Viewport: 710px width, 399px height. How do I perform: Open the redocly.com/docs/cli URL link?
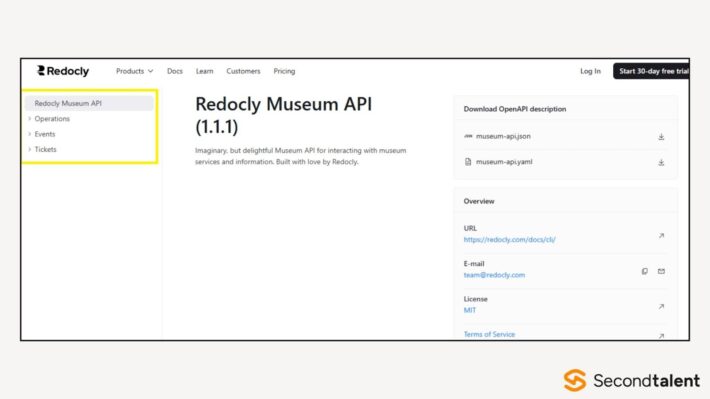509,240
